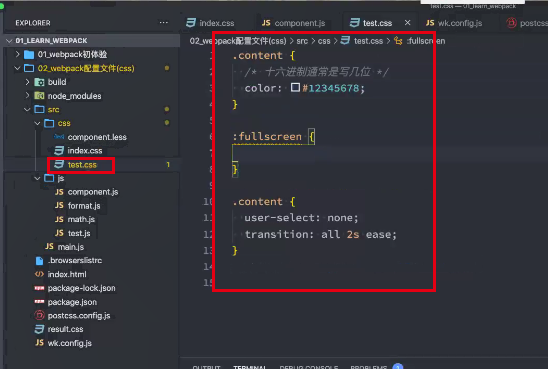Expand the node_modules folder chevron
The height and width of the screenshot is (369, 548).
tap(27, 95)
